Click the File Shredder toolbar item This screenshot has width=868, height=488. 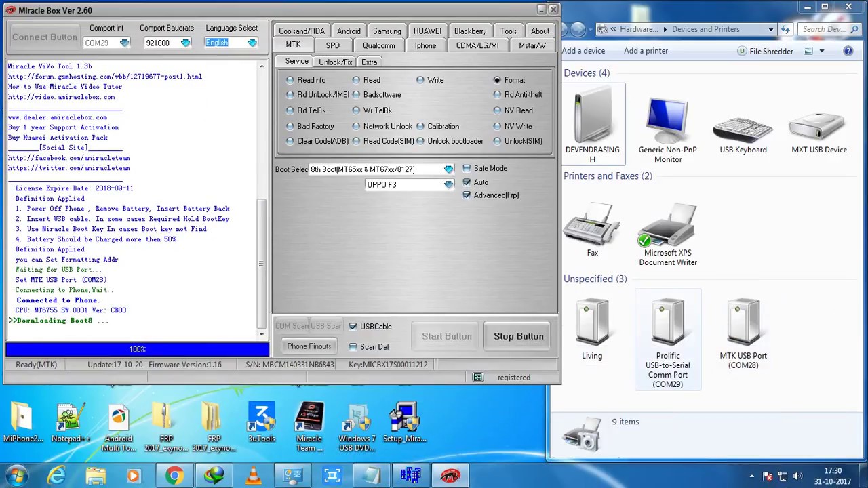(764, 51)
